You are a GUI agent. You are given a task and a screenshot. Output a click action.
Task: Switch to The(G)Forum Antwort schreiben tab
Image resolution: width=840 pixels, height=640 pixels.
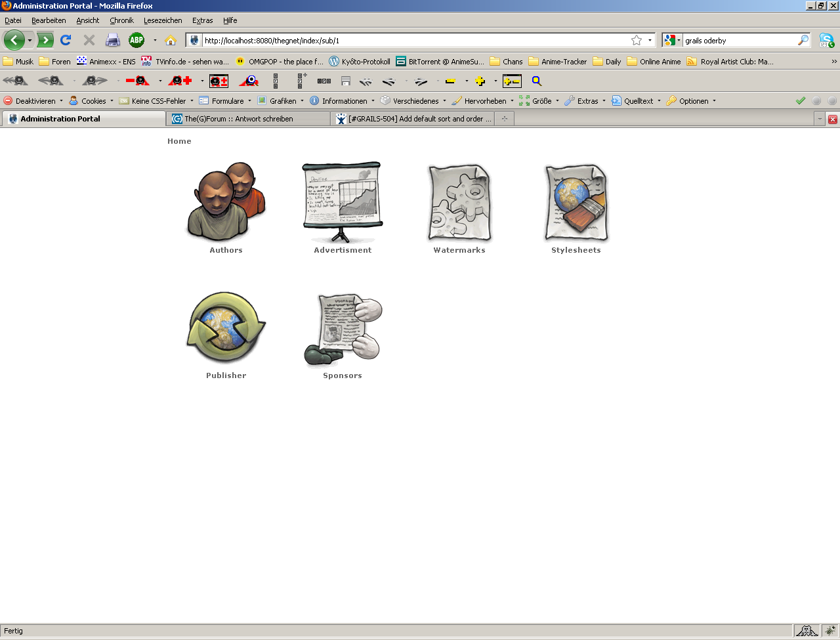[248, 119]
